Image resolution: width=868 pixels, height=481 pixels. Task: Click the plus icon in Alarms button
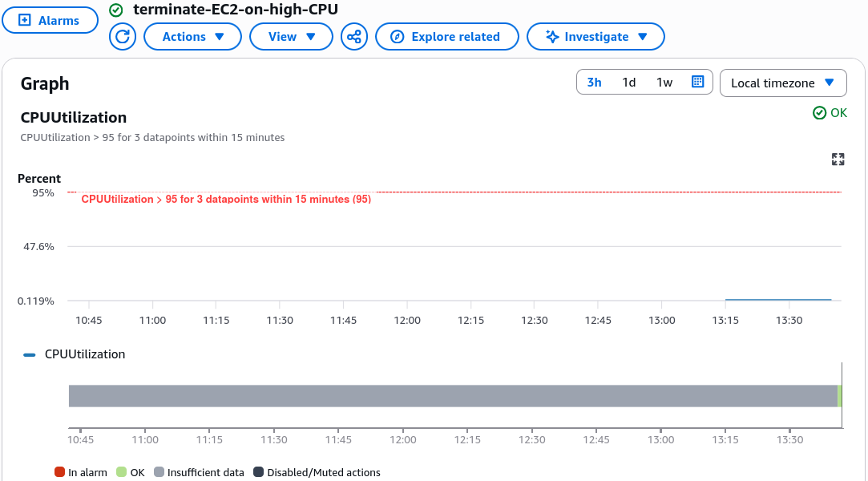coord(24,21)
